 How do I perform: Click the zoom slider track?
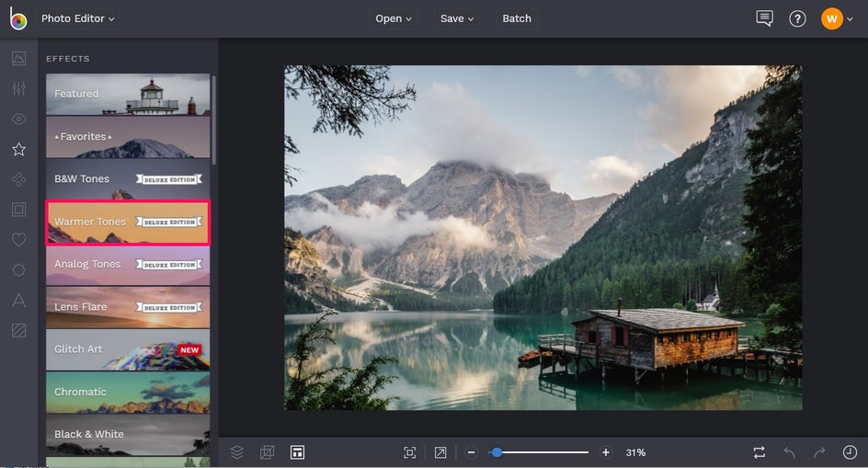coord(539,452)
